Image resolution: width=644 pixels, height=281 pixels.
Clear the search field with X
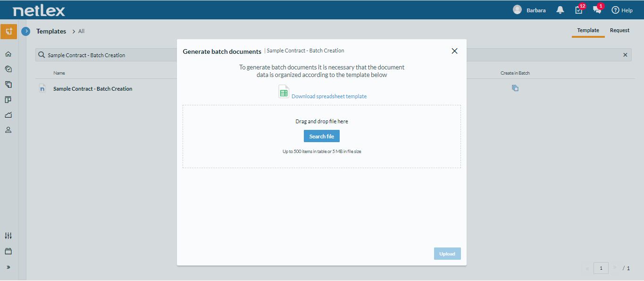625,55
